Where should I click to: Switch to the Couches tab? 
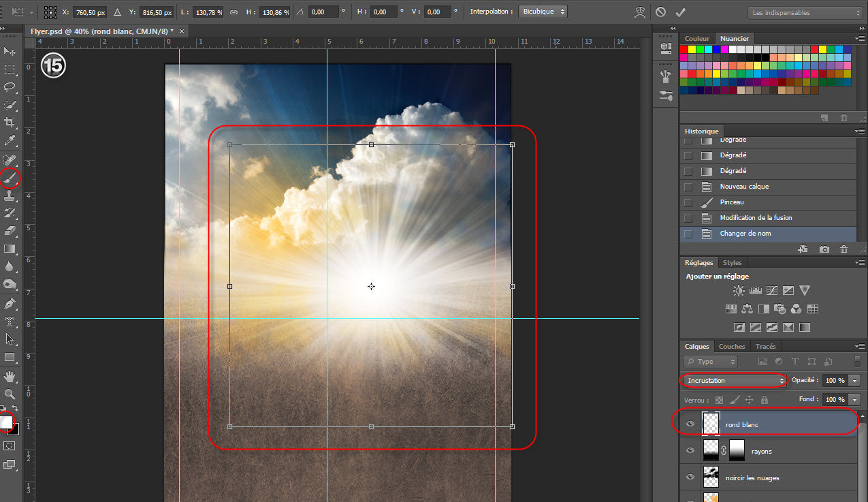click(x=732, y=347)
